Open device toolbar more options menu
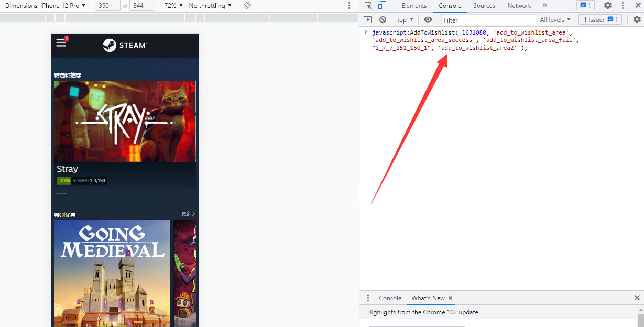Screen dimensions: 644x327 point(350,5)
